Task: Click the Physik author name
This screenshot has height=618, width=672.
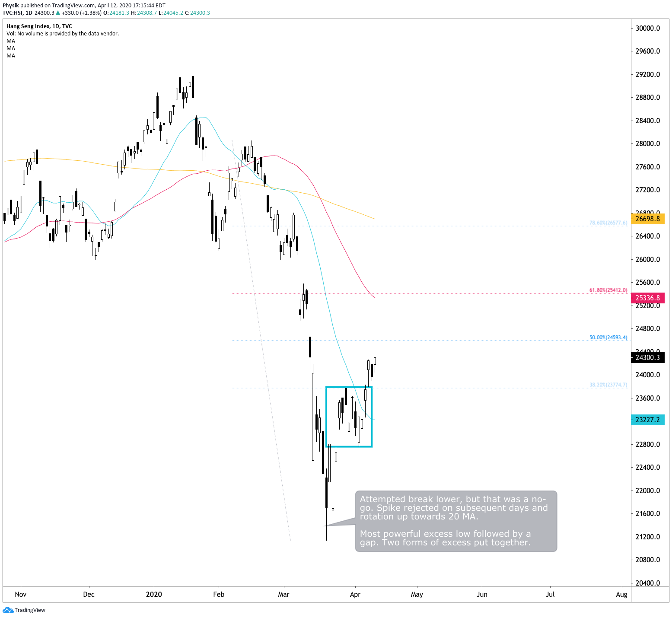Action: tap(11, 6)
